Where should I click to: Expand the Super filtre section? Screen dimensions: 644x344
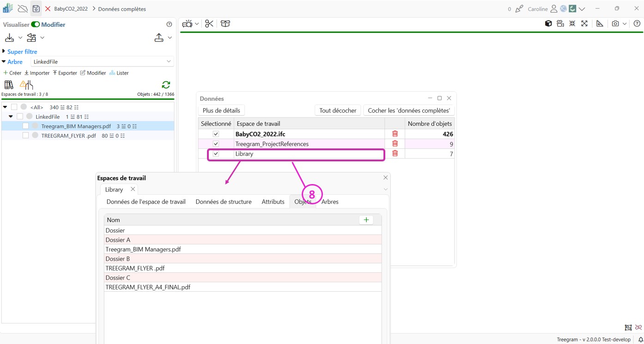[4, 51]
